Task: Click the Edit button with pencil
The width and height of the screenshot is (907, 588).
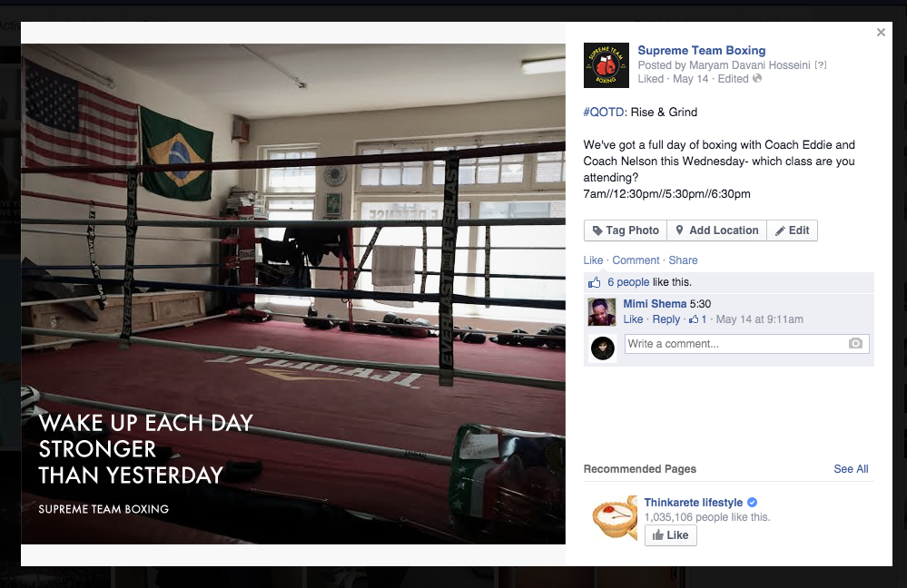Action: (x=792, y=230)
